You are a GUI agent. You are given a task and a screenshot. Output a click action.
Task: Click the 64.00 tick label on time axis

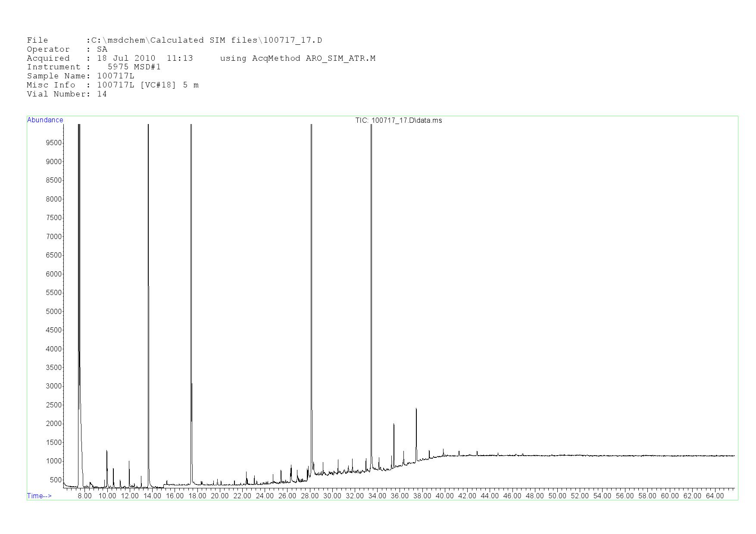(714, 496)
